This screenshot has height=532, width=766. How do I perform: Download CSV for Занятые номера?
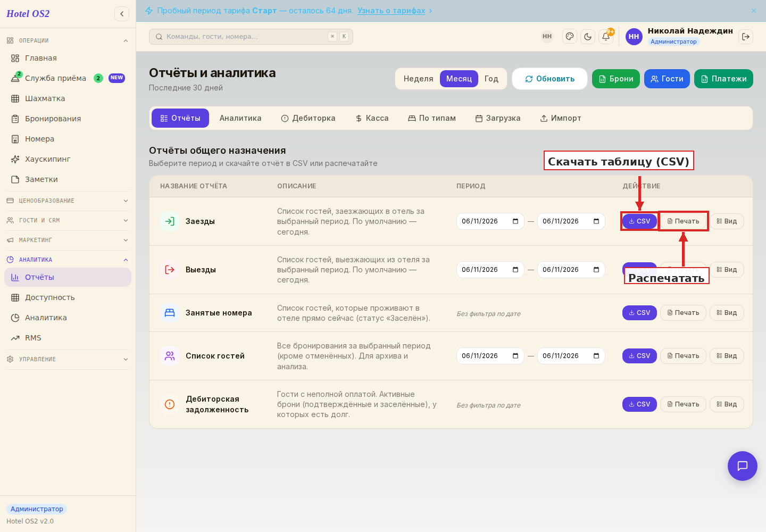coord(639,313)
